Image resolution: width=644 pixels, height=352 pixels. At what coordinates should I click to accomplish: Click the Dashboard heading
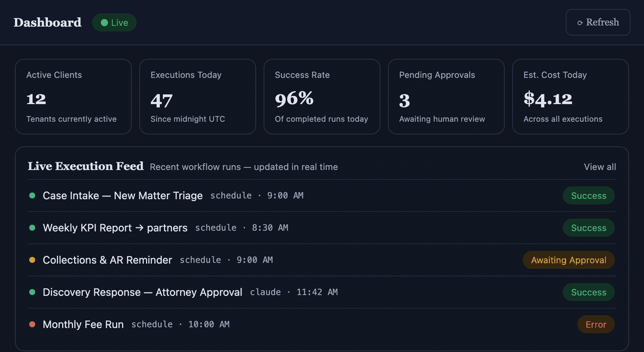point(48,22)
